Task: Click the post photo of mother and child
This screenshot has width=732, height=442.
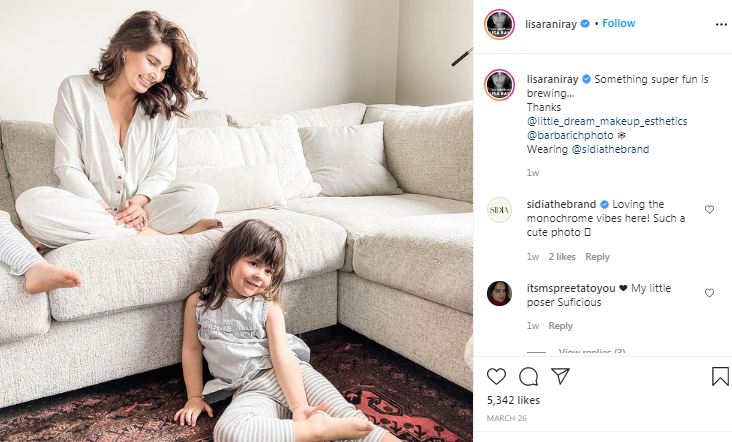Action: [236, 221]
